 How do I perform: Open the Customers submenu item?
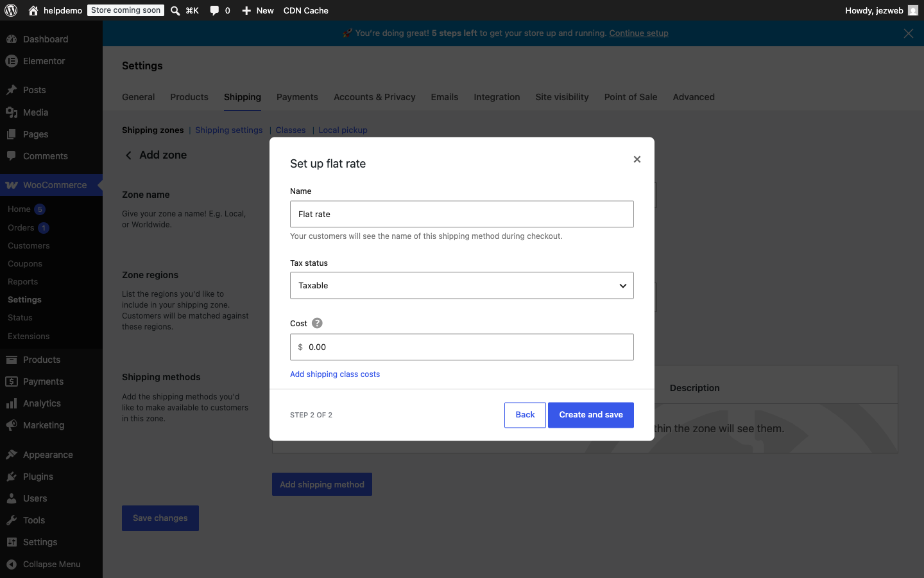29,246
